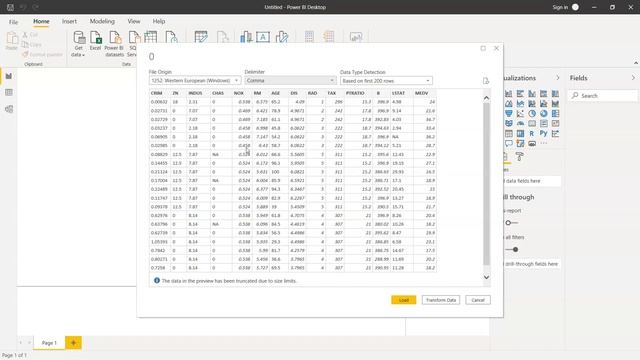Select the Gauge visualization
640x360 pixels.
pos(520,123)
